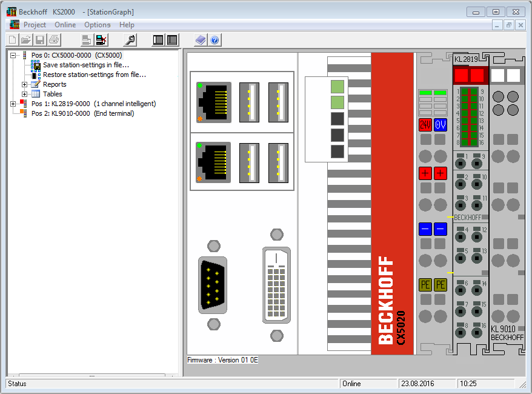Click the Pos 0 CX5000 terminal icon

[24, 55]
